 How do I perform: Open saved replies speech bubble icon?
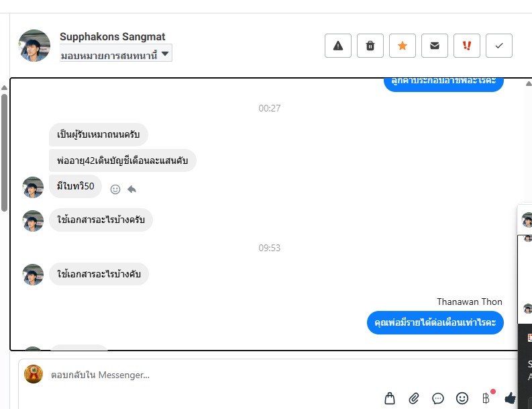point(438,398)
